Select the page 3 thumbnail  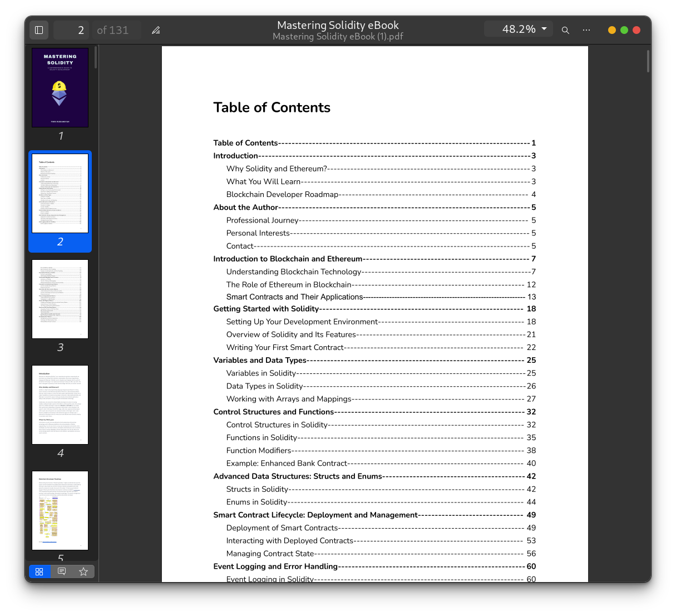60,299
